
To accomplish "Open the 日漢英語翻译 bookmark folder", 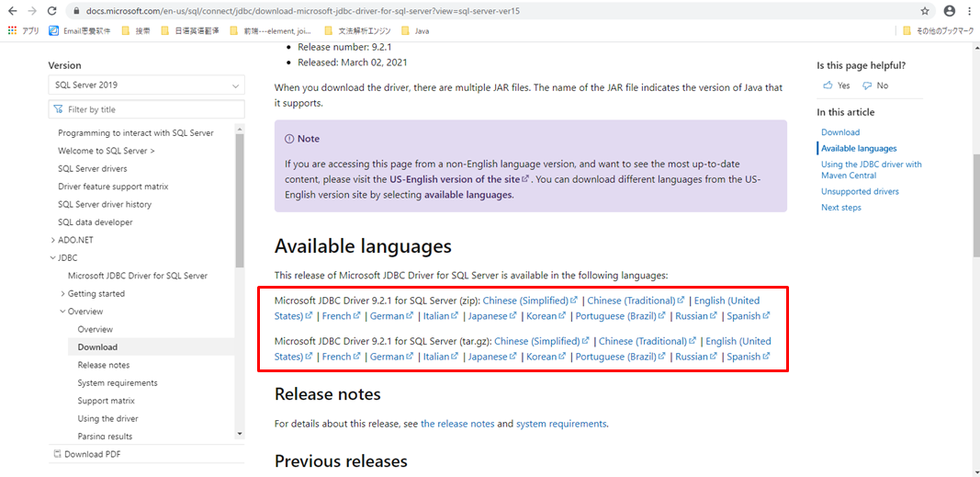I will coord(190,30).
